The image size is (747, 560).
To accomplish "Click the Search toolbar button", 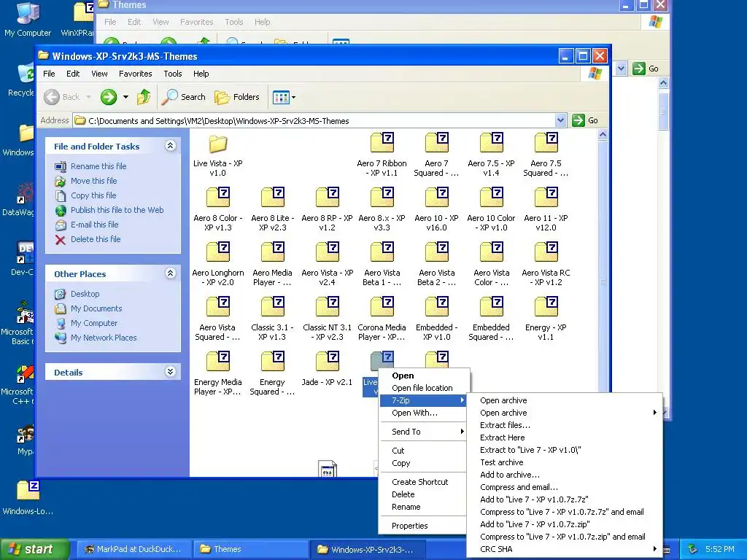I will pyautogui.click(x=183, y=97).
